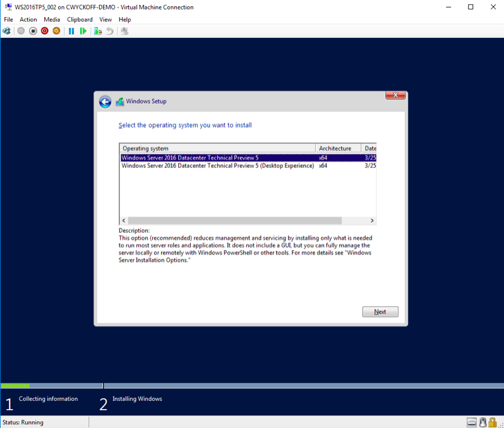
Task: Minimize the Virtual Machine Connection window
Action: point(448,7)
